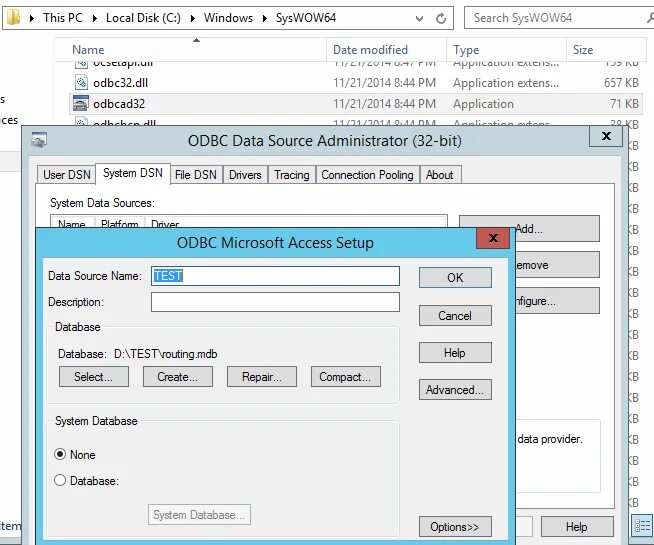Click the Data Source Name field
The width and height of the screenshot is (654, 545).
pos(275,276)
